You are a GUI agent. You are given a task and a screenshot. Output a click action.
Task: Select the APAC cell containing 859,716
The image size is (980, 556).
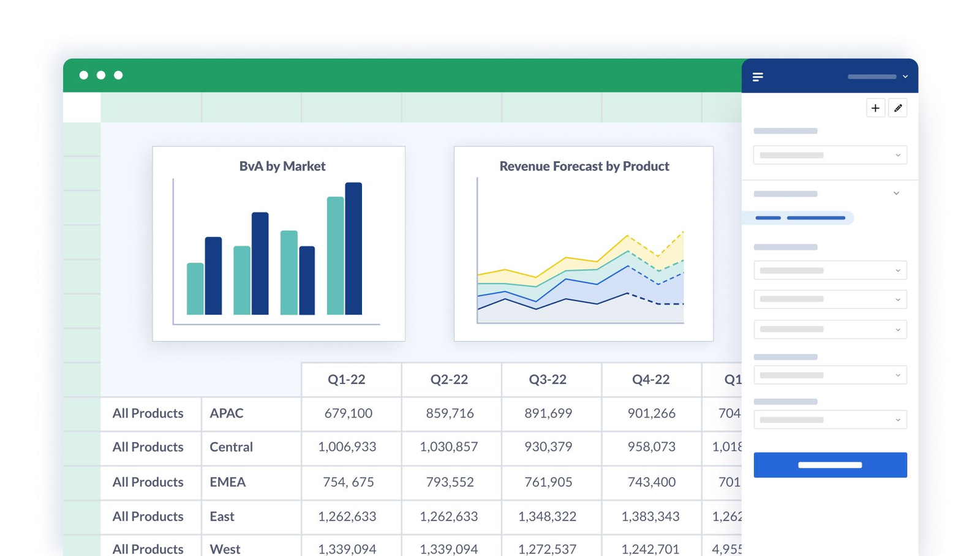[x=450, y=413]
